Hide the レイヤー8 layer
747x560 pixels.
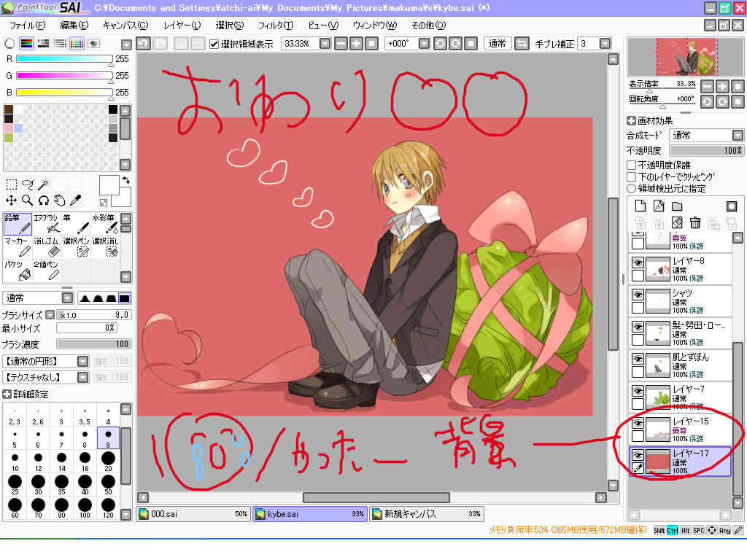(638, 262)
